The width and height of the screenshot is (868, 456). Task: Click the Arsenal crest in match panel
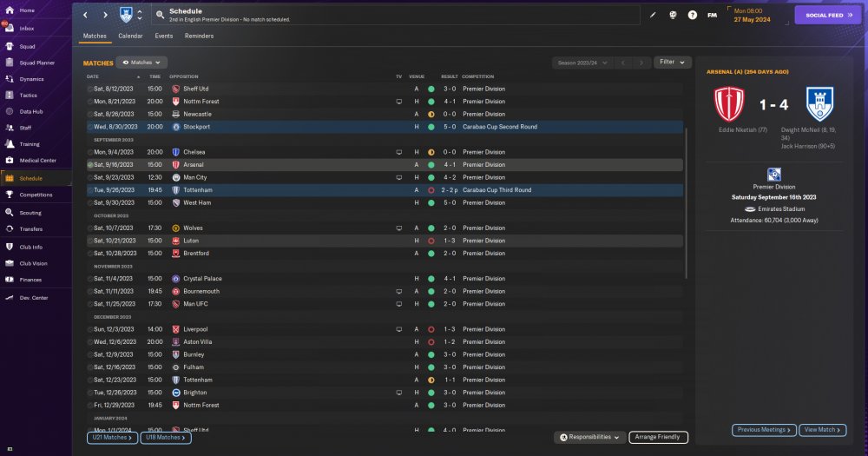[730, 104]
